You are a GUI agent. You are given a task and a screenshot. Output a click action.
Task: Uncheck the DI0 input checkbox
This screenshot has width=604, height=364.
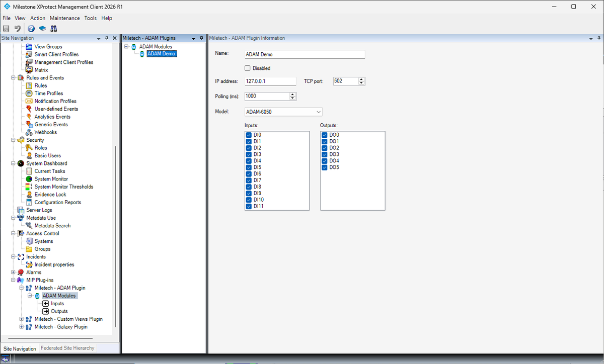249,135
